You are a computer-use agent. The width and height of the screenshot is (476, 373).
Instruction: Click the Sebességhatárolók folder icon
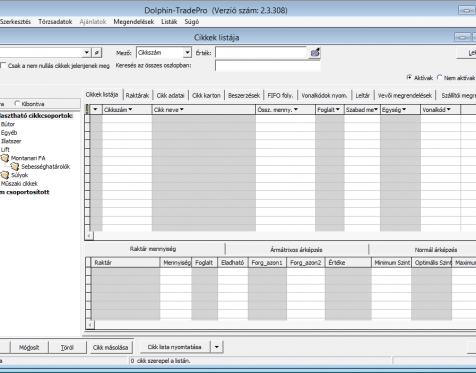15,166
